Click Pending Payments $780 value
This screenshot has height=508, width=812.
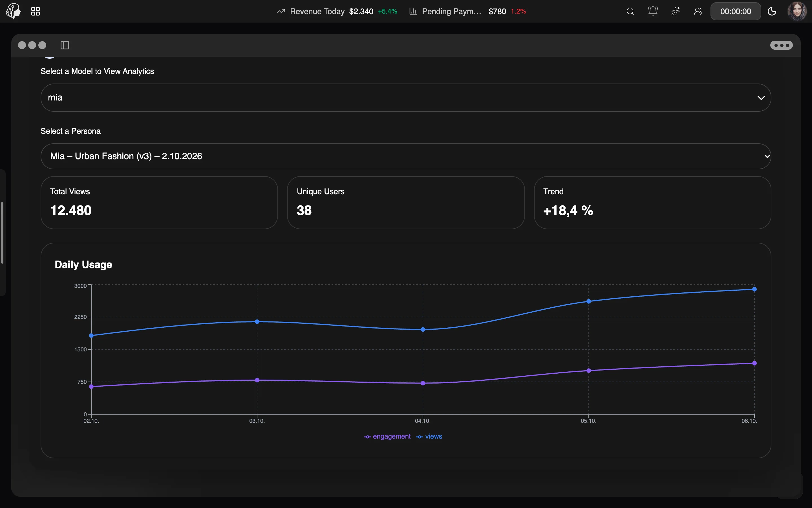[497, 11]
